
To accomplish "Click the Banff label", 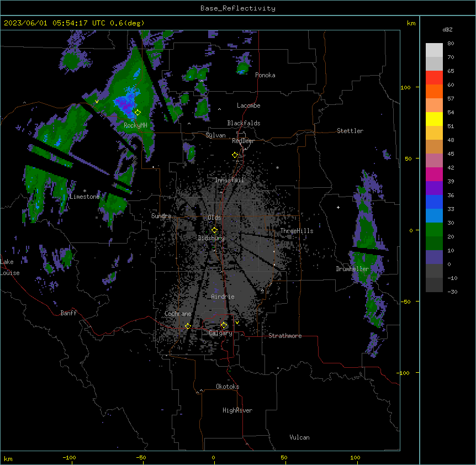I will [x=68, y=313].
